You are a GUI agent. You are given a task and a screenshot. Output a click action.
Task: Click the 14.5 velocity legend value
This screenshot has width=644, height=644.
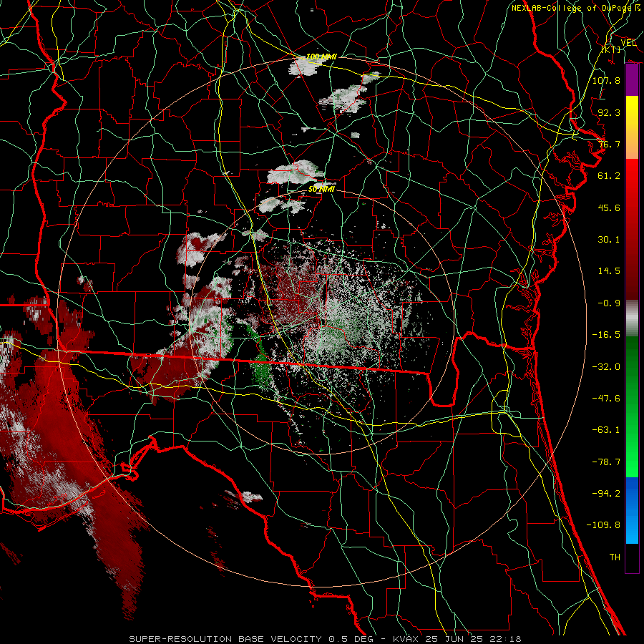click(x=609, y=271)
